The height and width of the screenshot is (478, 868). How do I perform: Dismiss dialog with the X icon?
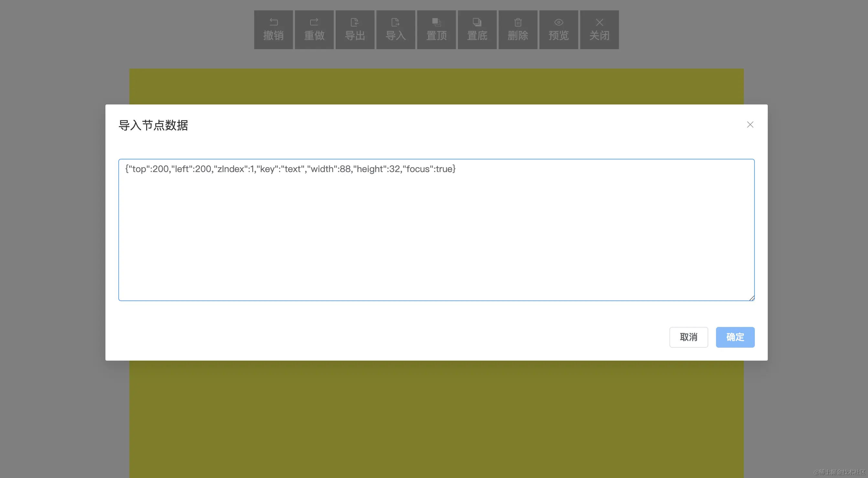pos(750,125)
